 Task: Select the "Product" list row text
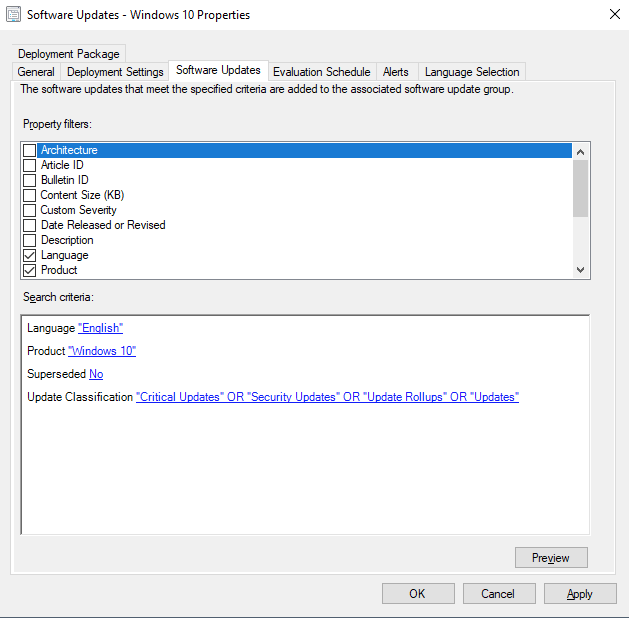[x=59, y=270]
